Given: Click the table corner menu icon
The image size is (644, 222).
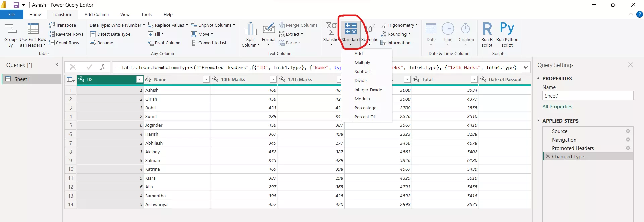Looking at the screenshot, I should [70, 79].
